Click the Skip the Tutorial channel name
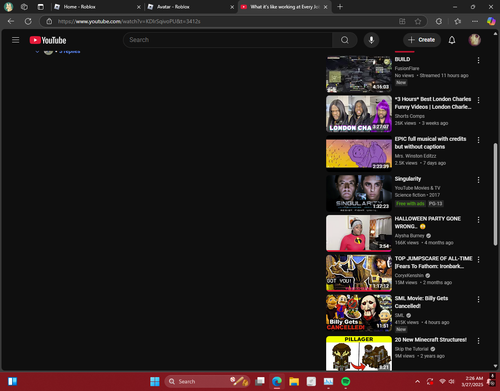The height and width of the screenshot is (391, 500). tap(411, 349)
